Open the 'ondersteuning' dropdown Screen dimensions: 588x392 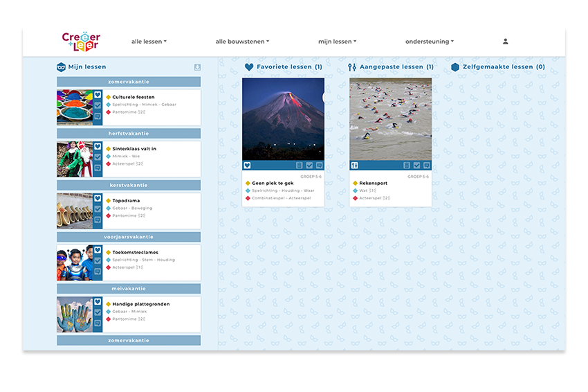point(430,42)
